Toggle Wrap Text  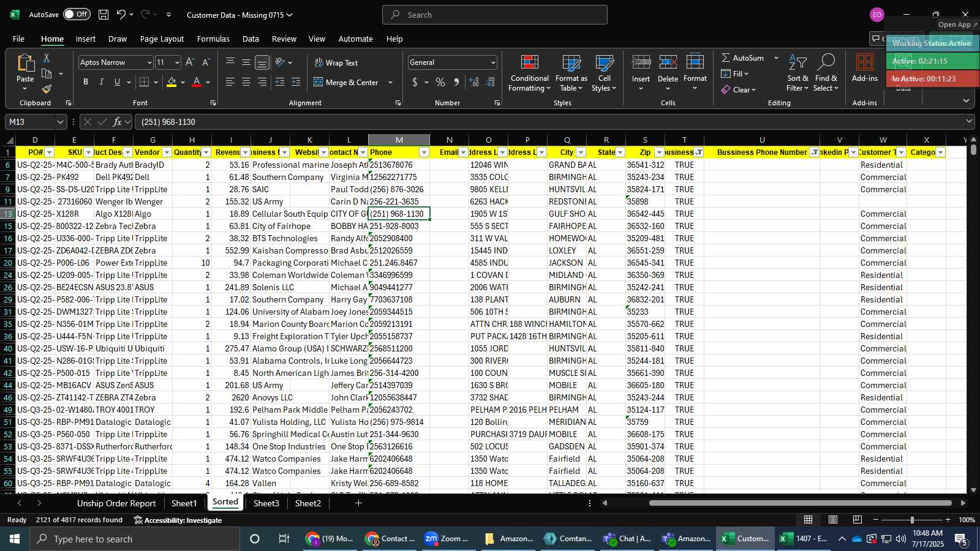pyautogui.click(x=336, y=62)
